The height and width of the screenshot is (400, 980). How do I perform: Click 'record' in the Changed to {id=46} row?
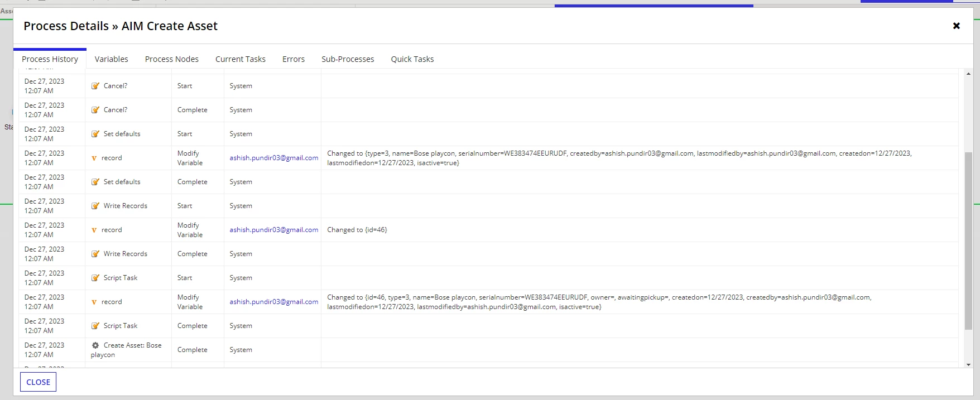point(112,230)
